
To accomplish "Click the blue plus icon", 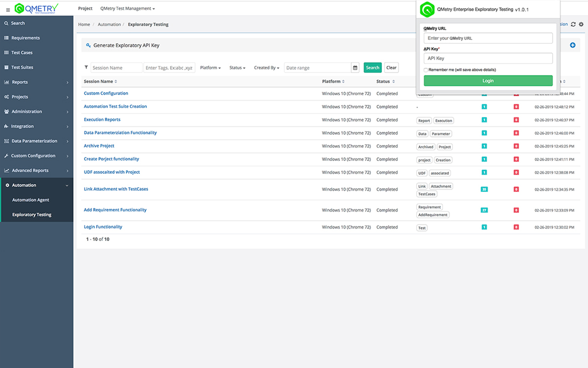I will tap(572, 45).
